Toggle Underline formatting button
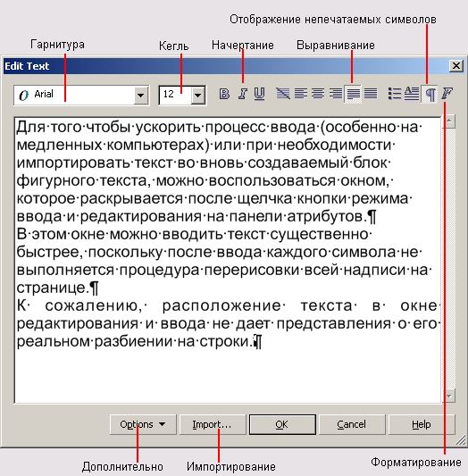The width and height of the screenshot is (468, 476). click(x=260, y=94)
